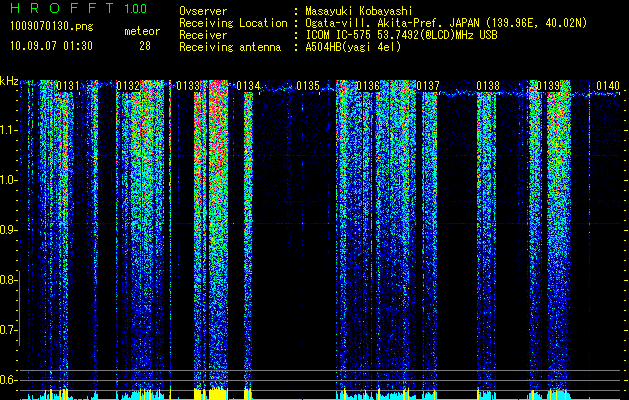Click the Receiving Location label
The height and width of the screenshot is (400, 629).
tap(233, 23)
